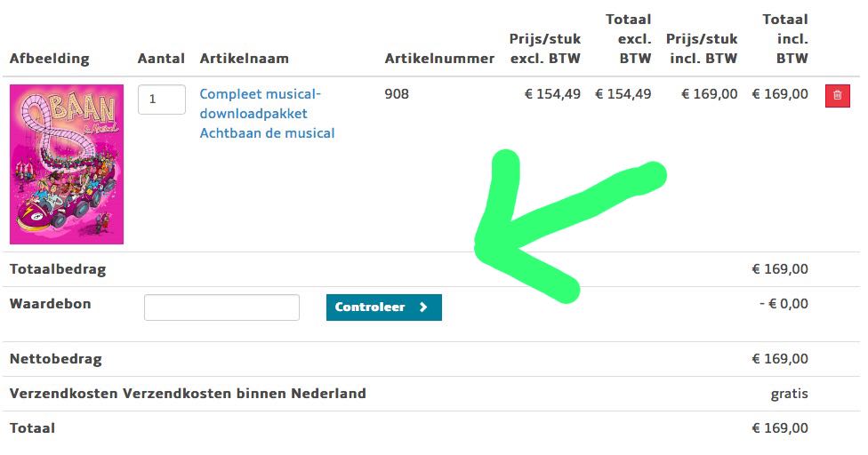This screenshot has width=868, height=455.
Task: Delete the musical package with the red trash icon
Action: tap(837, 96)
